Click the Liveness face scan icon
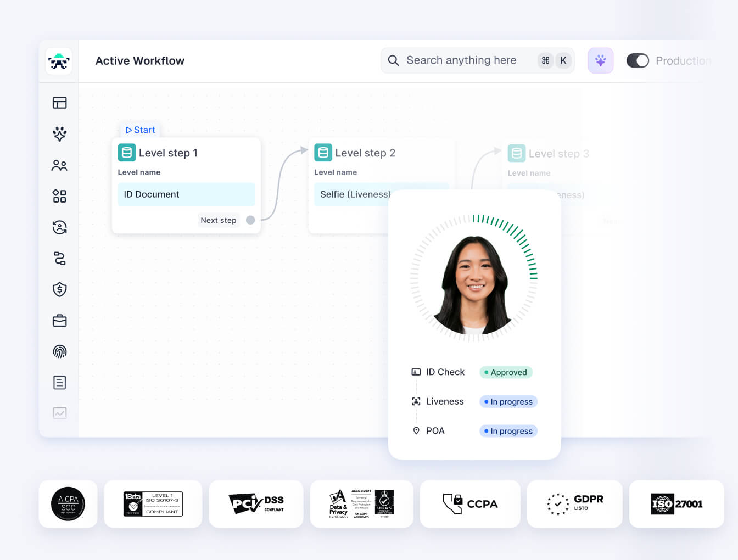738x560 pixels. (416, 401)
